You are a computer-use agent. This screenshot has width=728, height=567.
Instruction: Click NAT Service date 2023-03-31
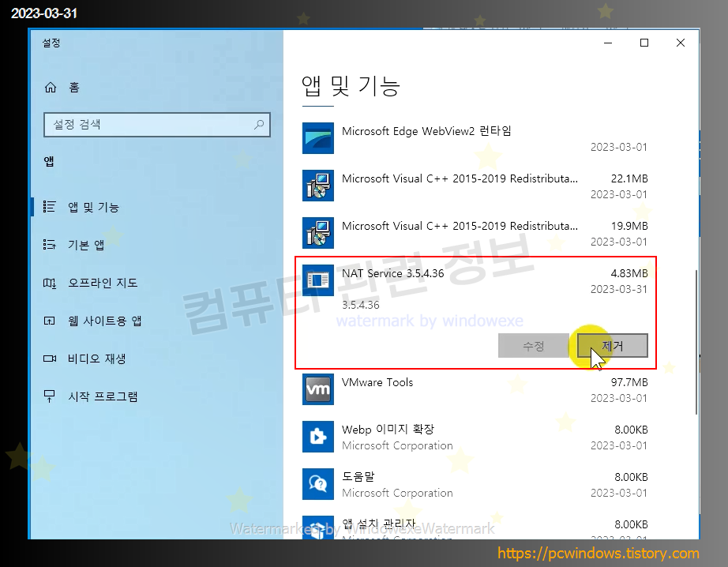(618, 289)
